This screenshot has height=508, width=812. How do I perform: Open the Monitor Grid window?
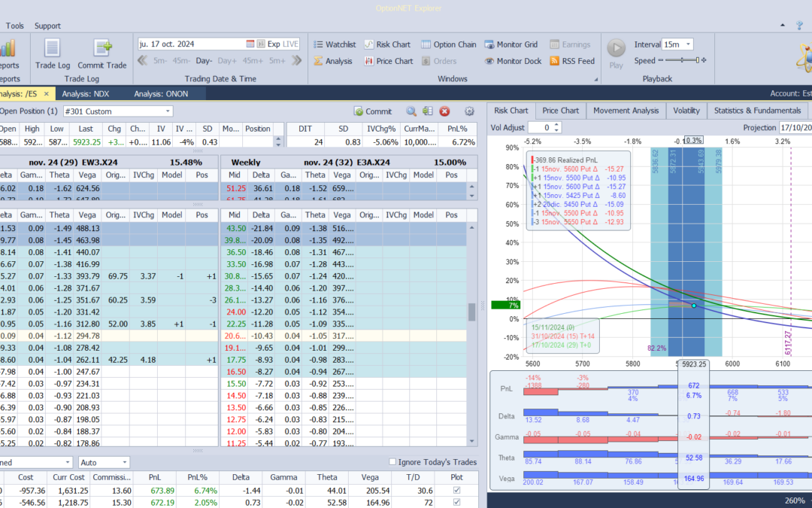pos(511,44)
